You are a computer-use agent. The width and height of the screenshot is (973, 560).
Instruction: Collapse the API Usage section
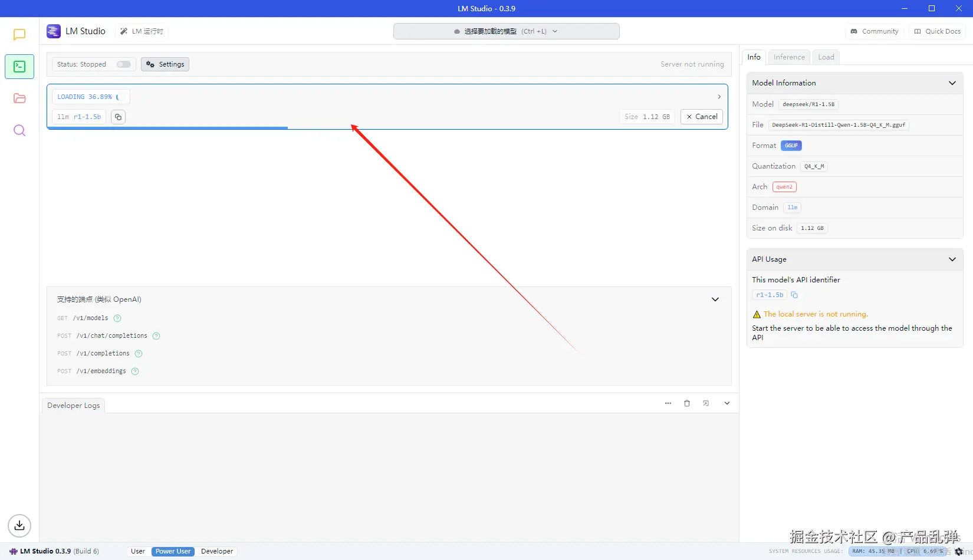952,259
